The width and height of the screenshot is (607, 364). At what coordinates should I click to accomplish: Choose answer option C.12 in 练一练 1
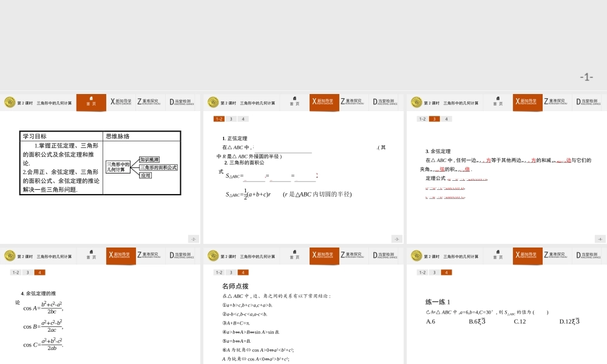pyautogui.click(x=519, y=322)
